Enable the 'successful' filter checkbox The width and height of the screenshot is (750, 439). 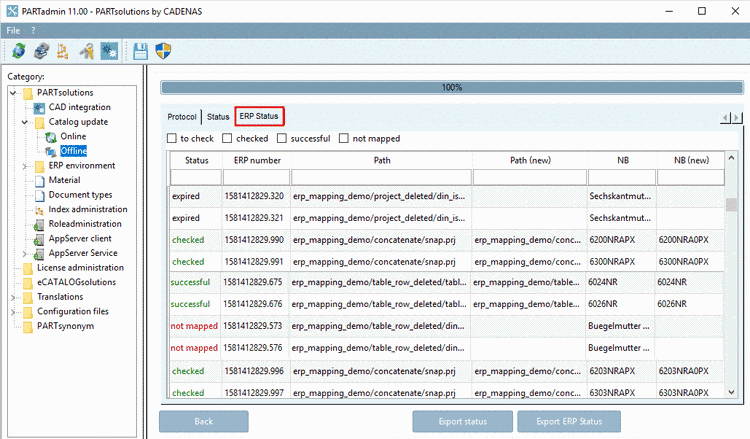coord(282,138)
